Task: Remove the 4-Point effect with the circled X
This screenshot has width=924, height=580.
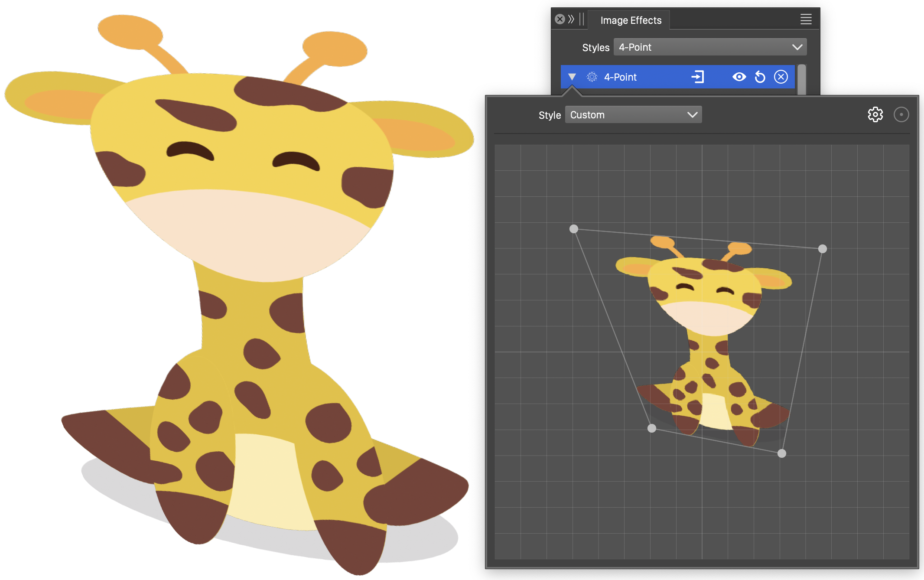Action: [781, 77]
